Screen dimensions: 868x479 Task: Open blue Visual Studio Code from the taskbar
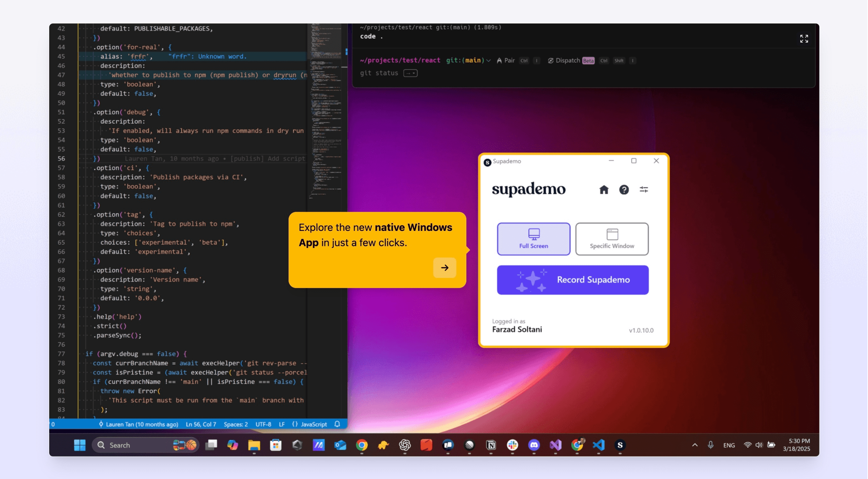coord(598,445)
